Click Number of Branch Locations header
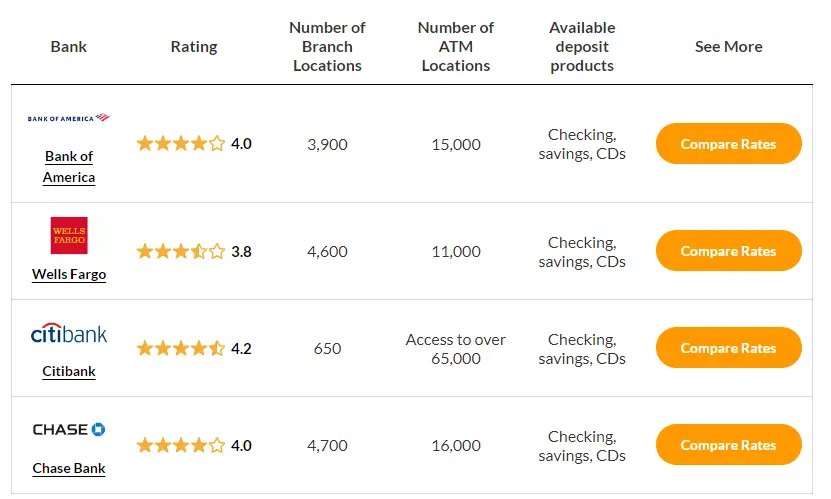Viewport: 831px width, 499px height. [327, 47]
